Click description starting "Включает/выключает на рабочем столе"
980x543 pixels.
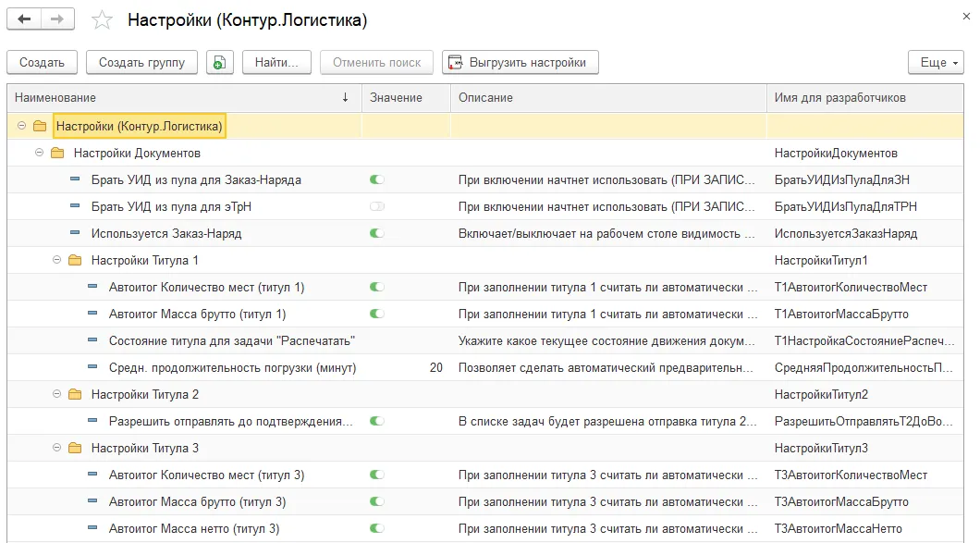pos(606,234)
